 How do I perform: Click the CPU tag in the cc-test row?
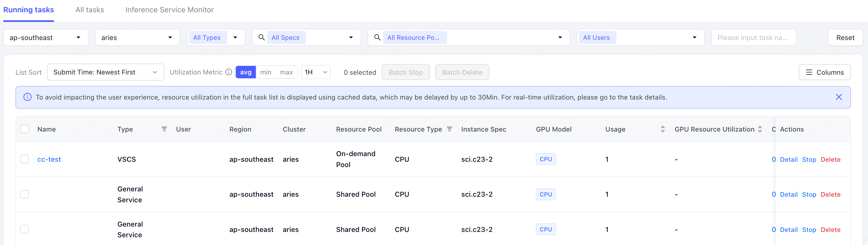click(546, 159)
